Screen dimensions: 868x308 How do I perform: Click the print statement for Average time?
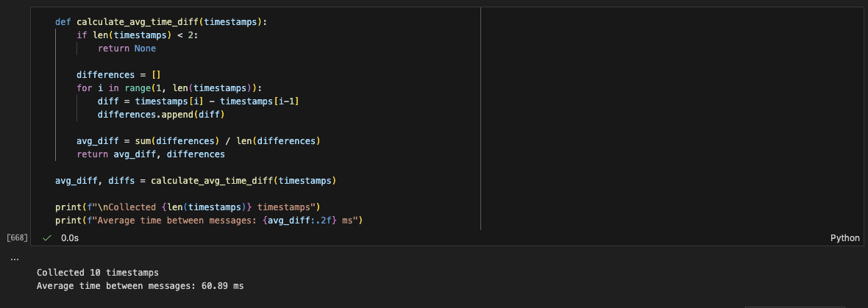point(210,221)
